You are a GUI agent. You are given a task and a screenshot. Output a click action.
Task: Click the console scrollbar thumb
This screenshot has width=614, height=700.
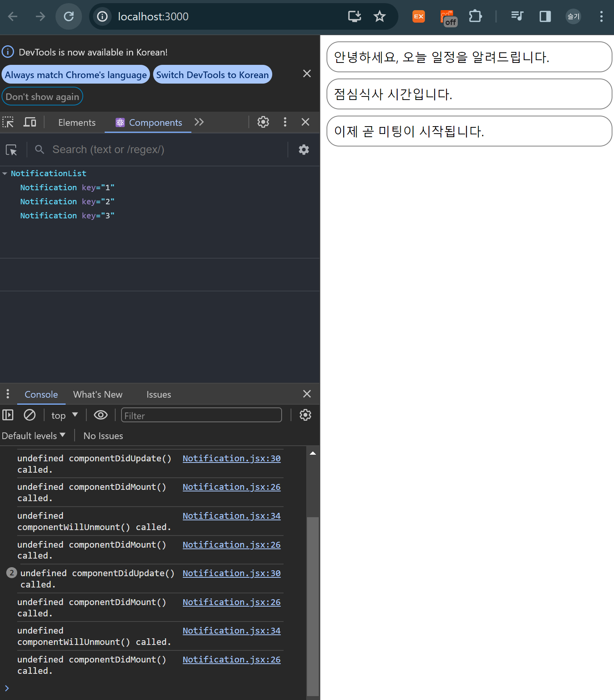coord(313,606)
